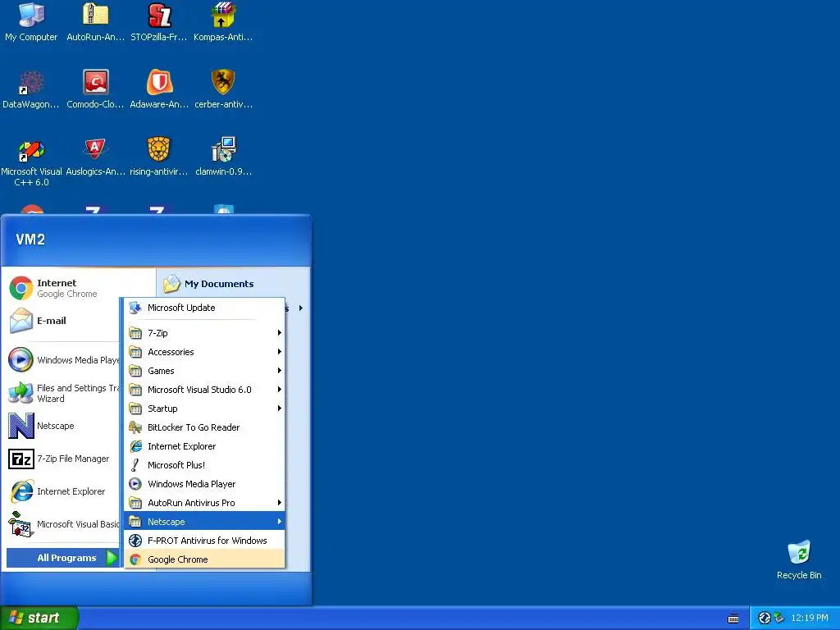Open Microsoft Visual Basic from recent list
Screen dimensions: 840x630
(x=63, y=524)
